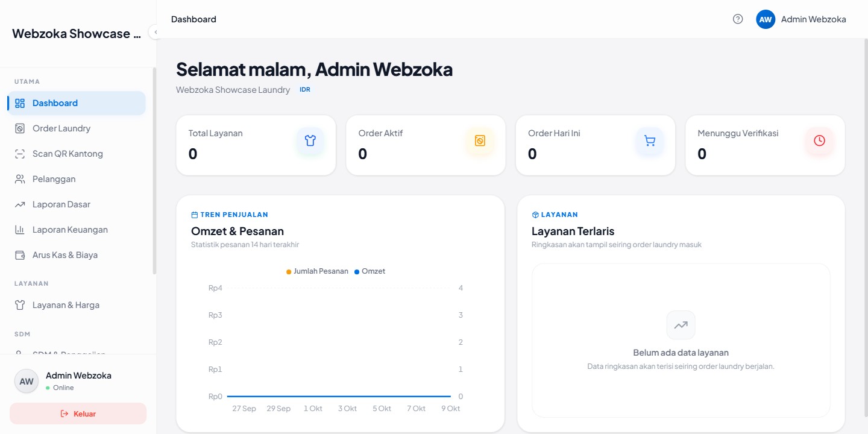Open Dashboard in the sidebar
This screenshot has height=434, width=868.
[77, 103]
